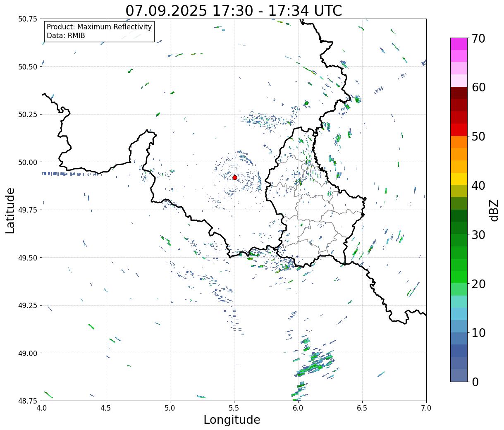Click the longitude tick label '7.0'
This screenshot has height=430, width=504.
coord(426,408)
